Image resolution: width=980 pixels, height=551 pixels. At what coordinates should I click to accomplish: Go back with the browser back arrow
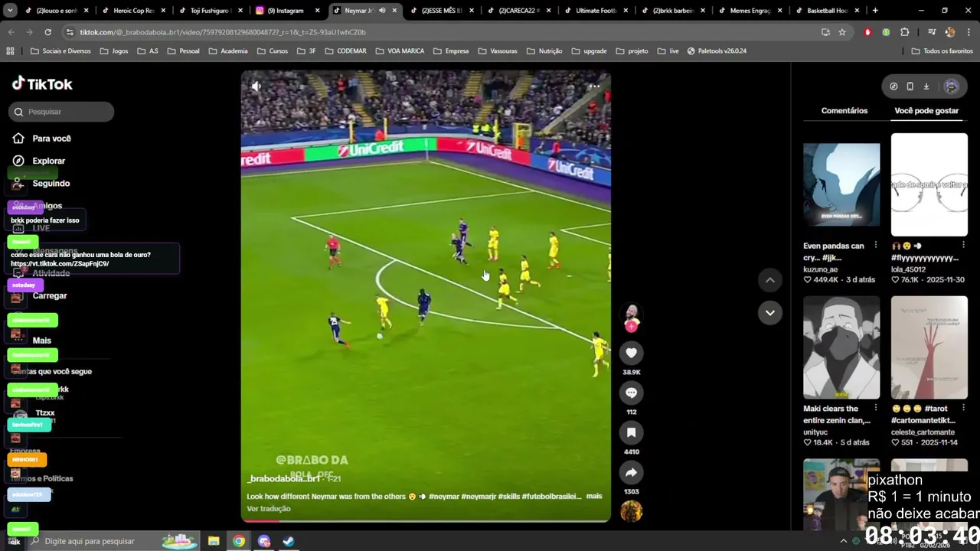pos(11,32)
